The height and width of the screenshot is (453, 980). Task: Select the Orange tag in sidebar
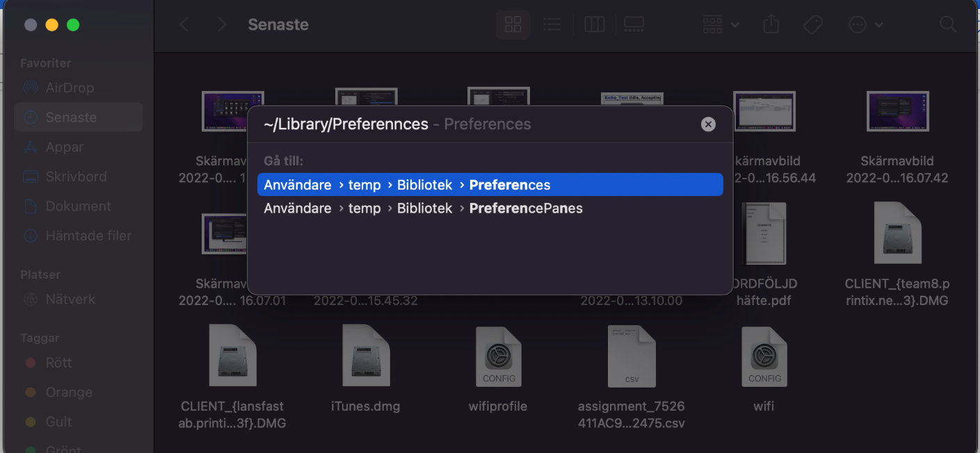68,392
